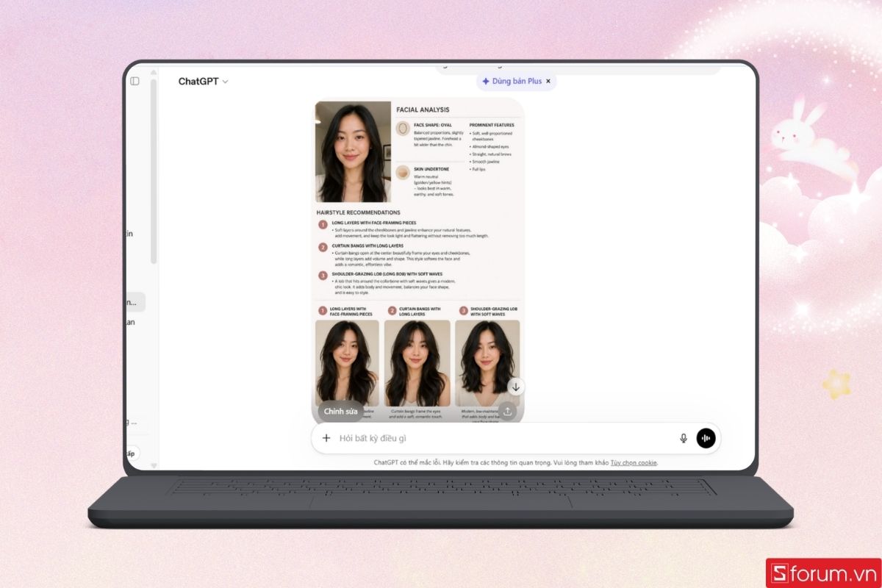Click the Chỉnh sửa edit button
882x588 pixels.
[x=341, y=411]
